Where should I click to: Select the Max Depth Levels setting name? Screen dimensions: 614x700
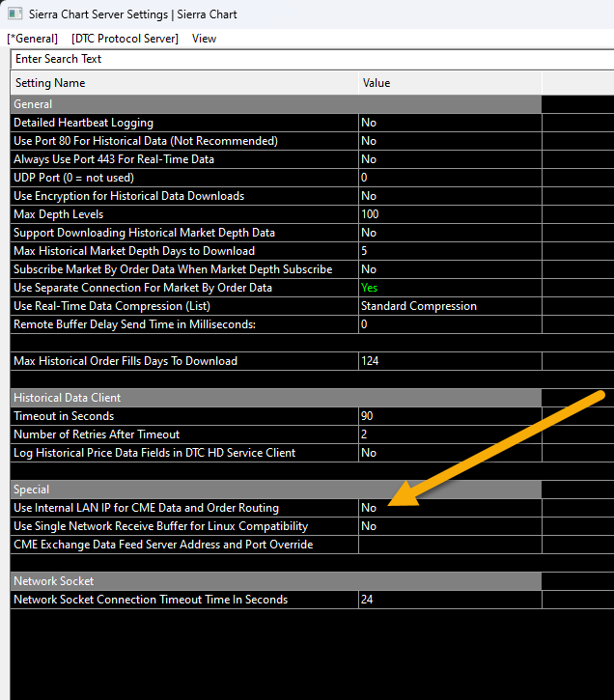coord(184,213)
